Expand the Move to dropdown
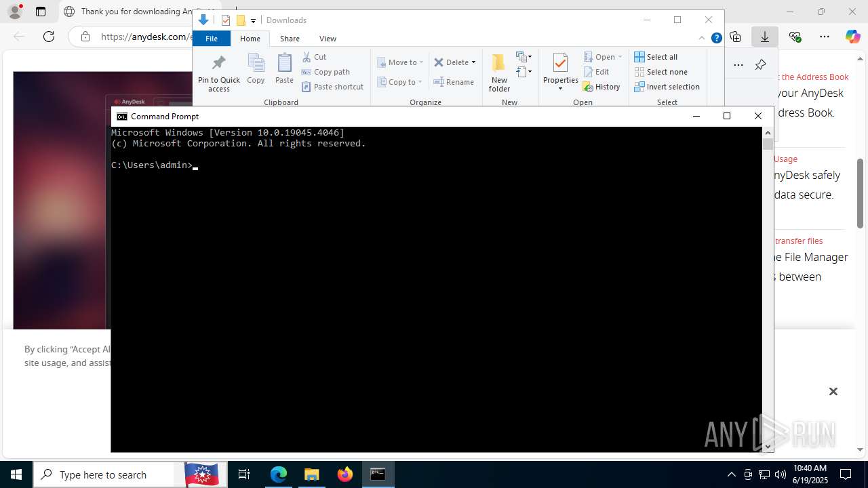 [x=421, y=62]
